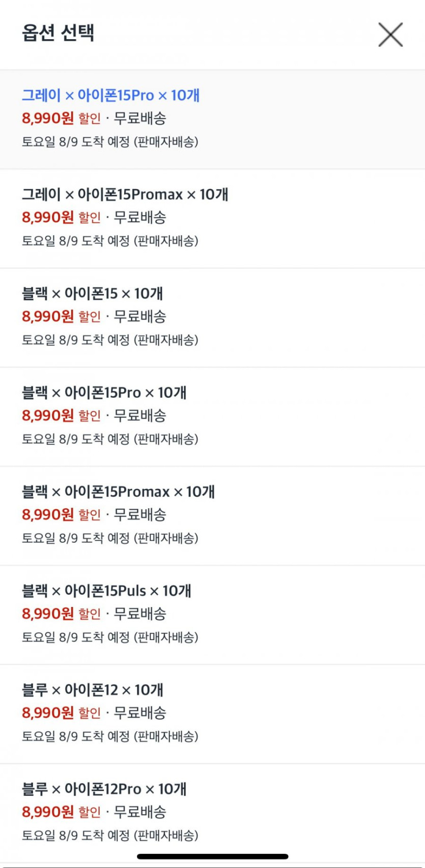Viewport: 425px width, 868px height.
Task: Tap delivery date line under 블랙 아이폰15Promax
Action: (x=110, y=538)
